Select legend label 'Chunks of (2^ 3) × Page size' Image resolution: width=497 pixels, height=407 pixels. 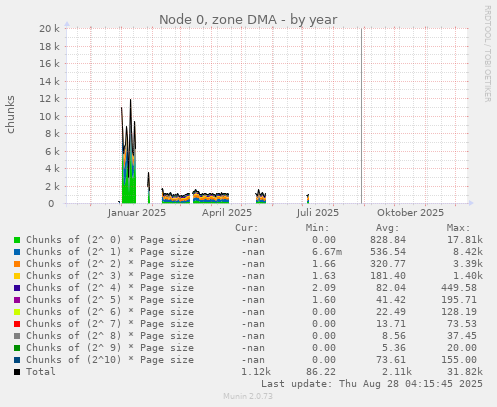(110, 276)
